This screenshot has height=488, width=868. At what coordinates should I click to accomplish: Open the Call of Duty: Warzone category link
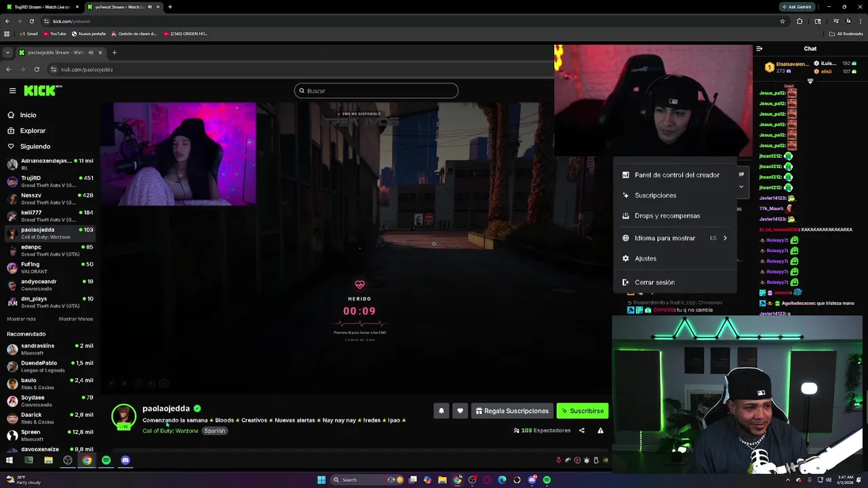coord(170,431)
